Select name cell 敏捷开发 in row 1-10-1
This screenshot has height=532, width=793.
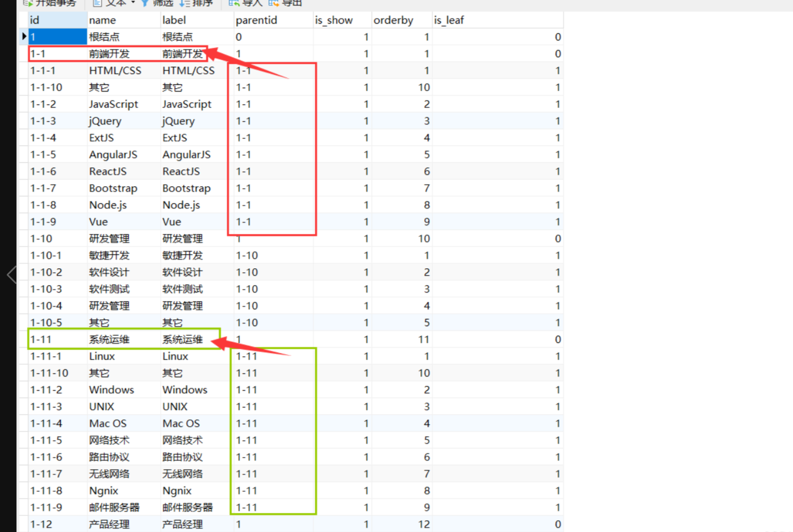pos(123,256)
